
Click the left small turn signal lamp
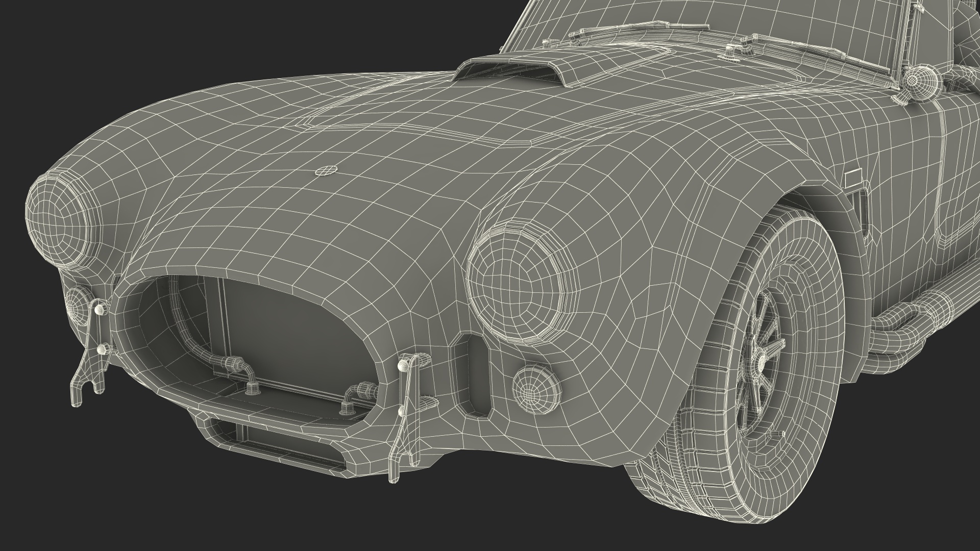(77, 306)
